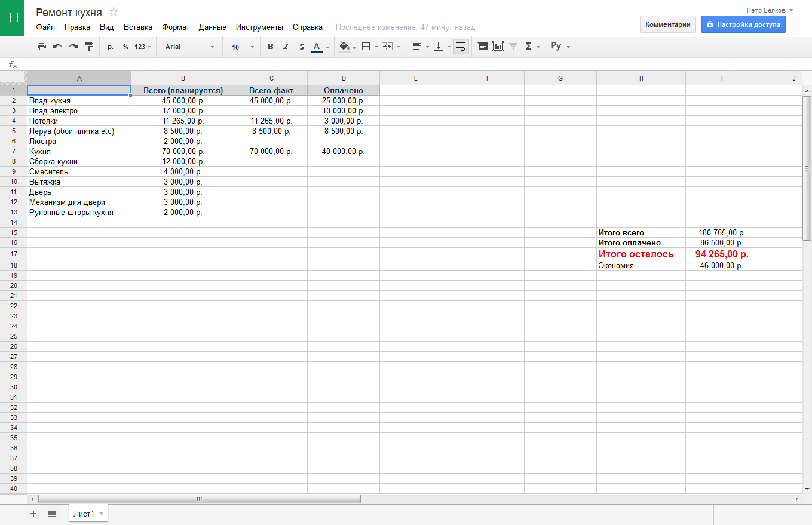The image size is (812, 525).
Task: Toggle italic formatting
Action: pyautogui.click(x=286, y=47)
